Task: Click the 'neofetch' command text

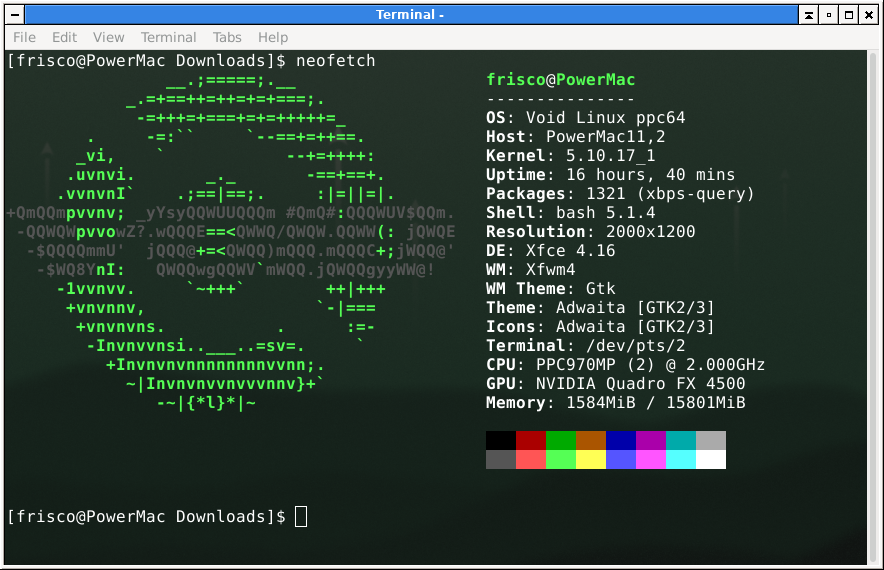Action: pos(335,61)
